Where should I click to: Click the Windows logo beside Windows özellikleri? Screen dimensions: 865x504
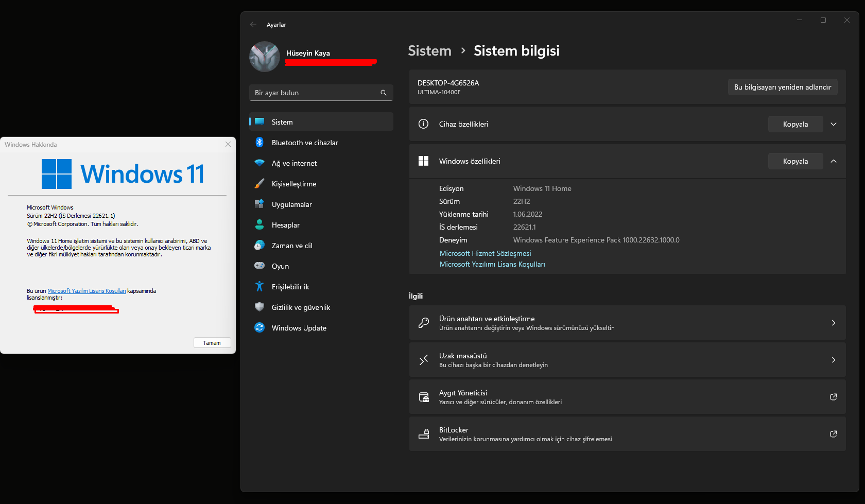pyautogui.click(x=423, y=161)
